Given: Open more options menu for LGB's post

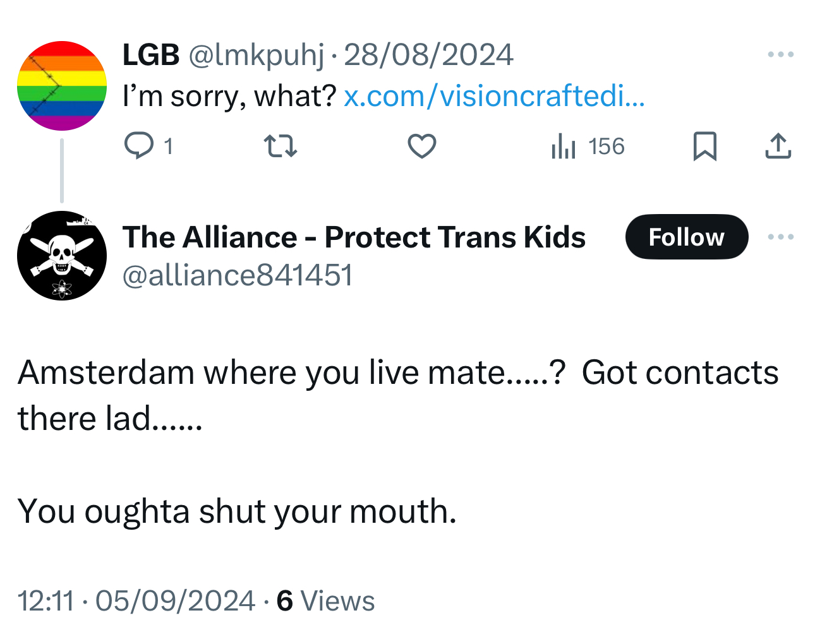Looking at the screenshot, I should pyautogui.click(x=780, y=55).
